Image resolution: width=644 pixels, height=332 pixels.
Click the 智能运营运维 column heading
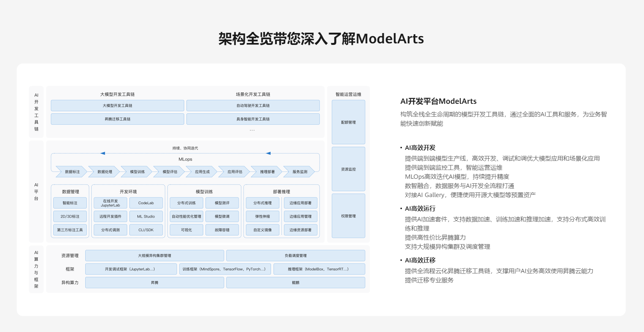[348, 94]
